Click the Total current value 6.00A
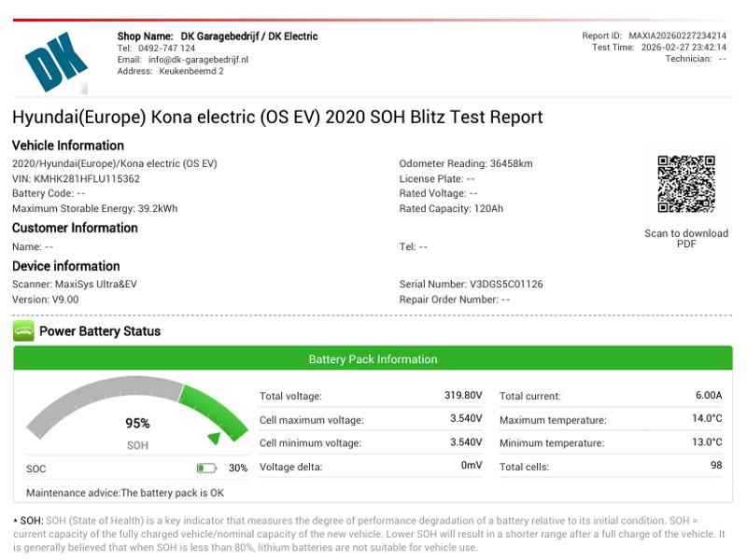Viewport: 747px width, 560px height. click(709, 396)
